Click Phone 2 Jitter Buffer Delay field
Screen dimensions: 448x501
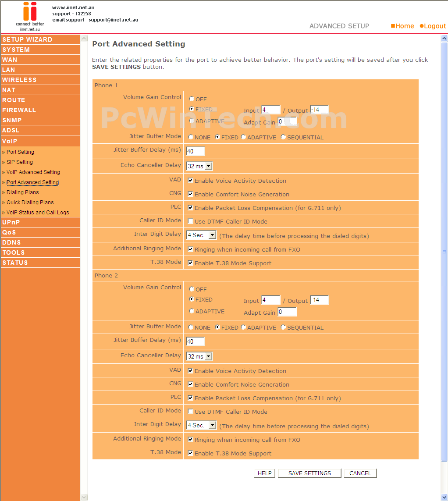pyautogui.click(x=196, y=341)
